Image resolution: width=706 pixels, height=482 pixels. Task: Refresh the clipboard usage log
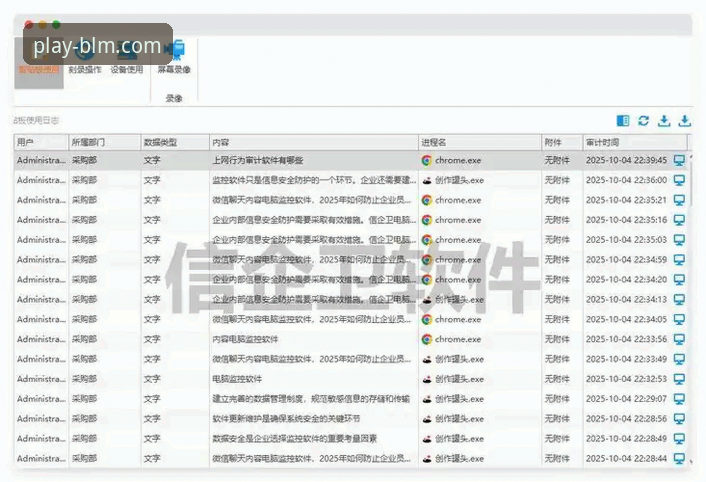click(x=643, y=121)
